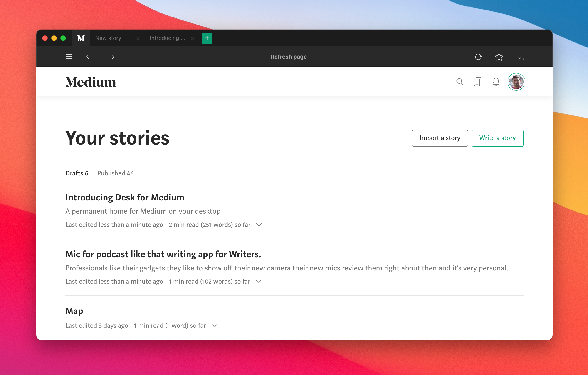588x375 pixels.
Task: Maximize window with green traffic light
Action: pyautogui.click(x=63, y=38)
